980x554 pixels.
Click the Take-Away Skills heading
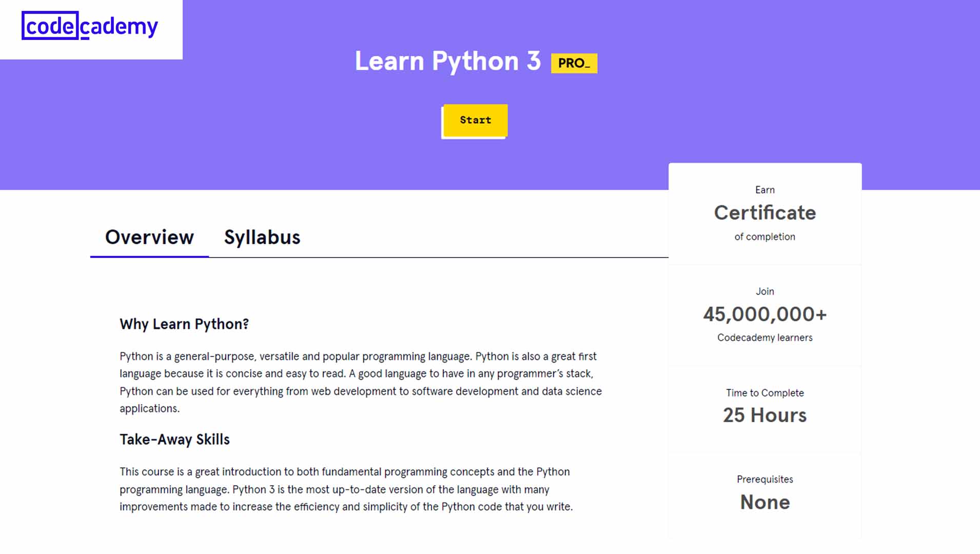pyautogui.click(x=174, y=439)
